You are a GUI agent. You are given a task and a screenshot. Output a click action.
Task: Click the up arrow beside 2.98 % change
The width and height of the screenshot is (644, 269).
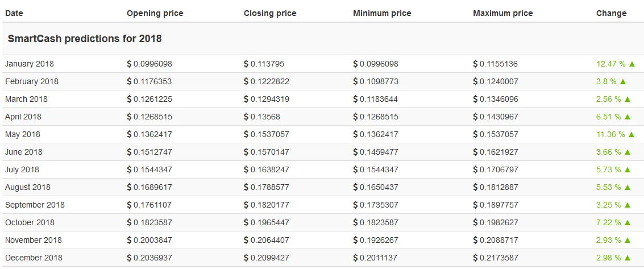click(627, 258)
